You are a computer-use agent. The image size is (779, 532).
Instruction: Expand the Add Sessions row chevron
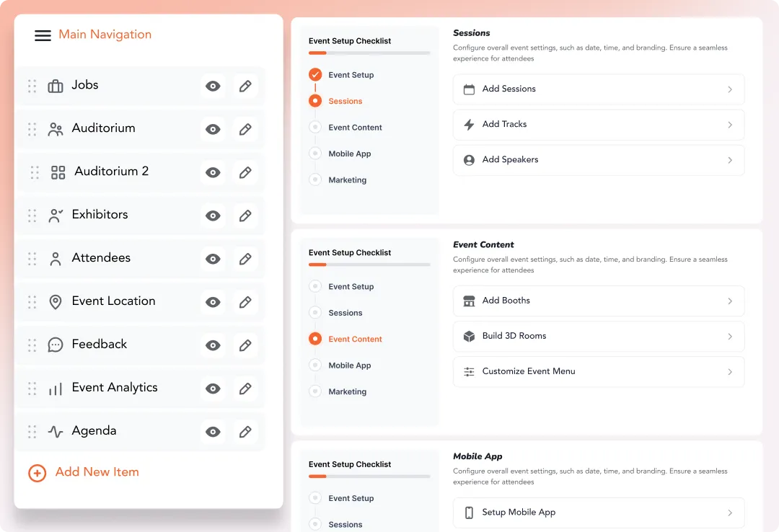point(730,89)
